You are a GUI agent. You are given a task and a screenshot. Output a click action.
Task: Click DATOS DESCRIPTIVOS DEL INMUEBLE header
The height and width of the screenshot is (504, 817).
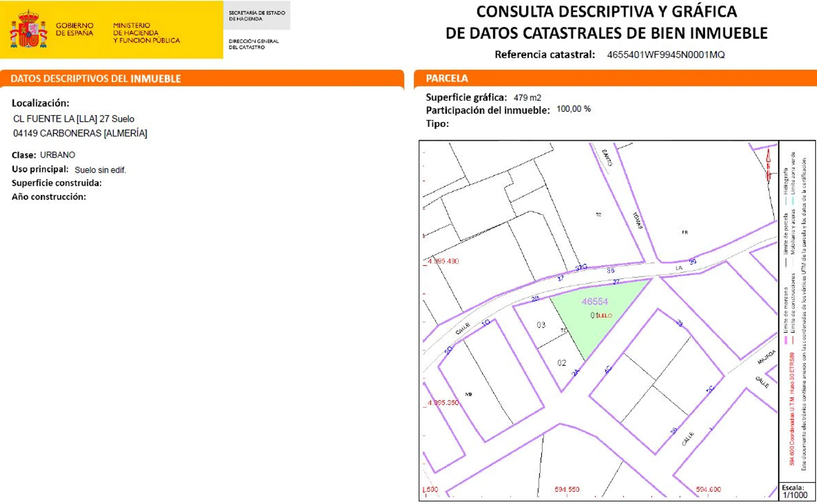[x=96, y=79]
